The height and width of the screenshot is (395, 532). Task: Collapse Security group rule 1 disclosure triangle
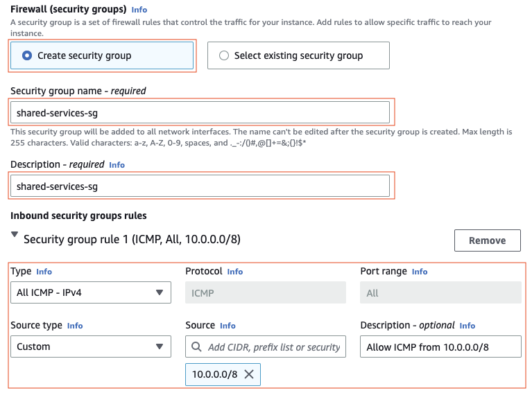15,234
